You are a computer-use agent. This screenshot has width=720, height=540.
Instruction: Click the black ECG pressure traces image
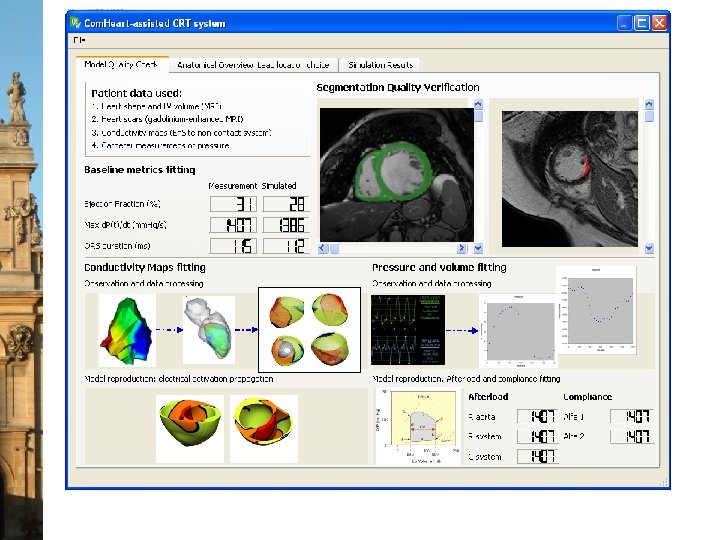[x=408, y=330]
